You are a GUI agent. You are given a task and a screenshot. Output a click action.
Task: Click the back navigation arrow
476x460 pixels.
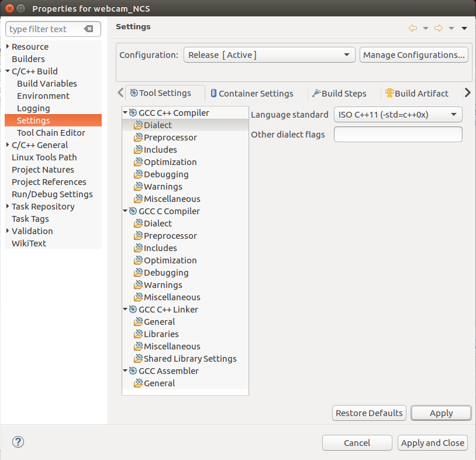(412, 27)
